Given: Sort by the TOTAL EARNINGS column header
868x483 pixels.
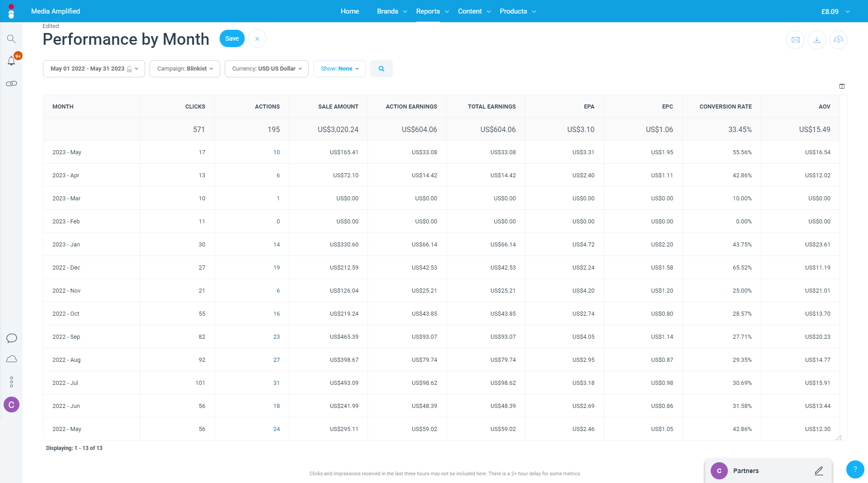Looking at the screenshot, I should point(491,107).
